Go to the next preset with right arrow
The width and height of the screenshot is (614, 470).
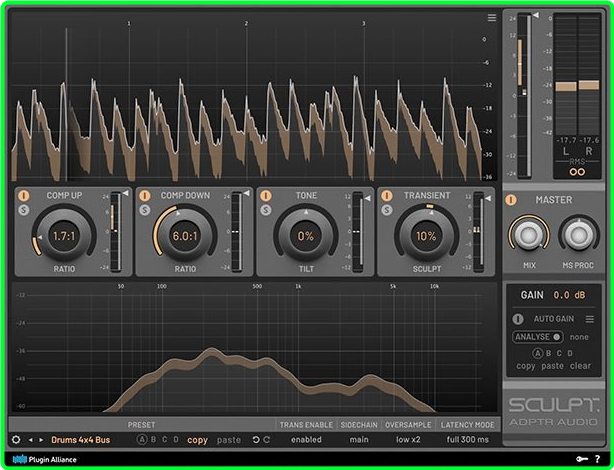[41, 440]
